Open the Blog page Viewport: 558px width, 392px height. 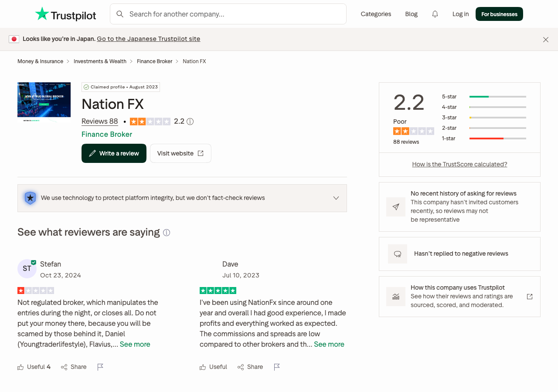(411, 14)
